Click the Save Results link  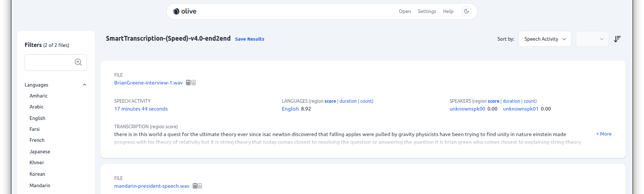coord(250,39)
